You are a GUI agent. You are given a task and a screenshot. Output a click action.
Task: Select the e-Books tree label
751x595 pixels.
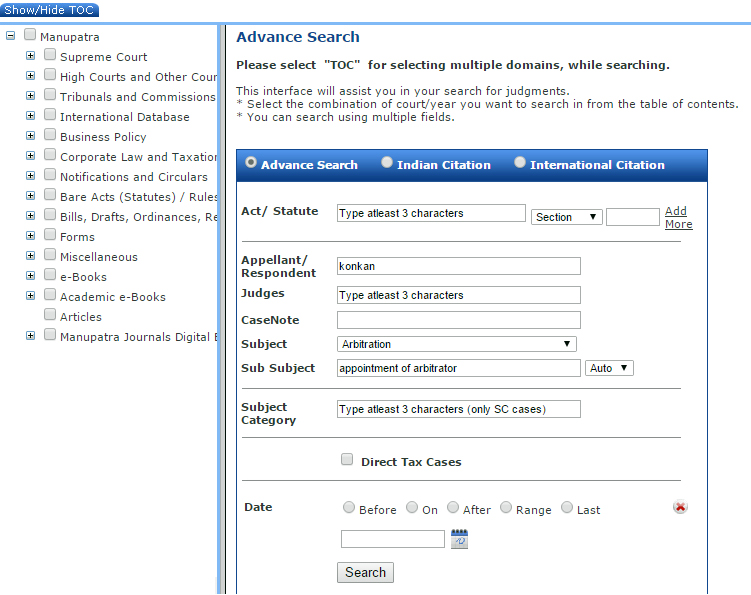pyautogui.click(x=83, y=277)
